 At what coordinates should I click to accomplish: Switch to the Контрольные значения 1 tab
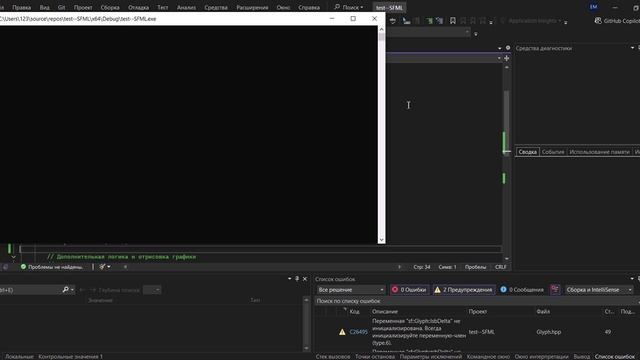(x=71, y=356)
